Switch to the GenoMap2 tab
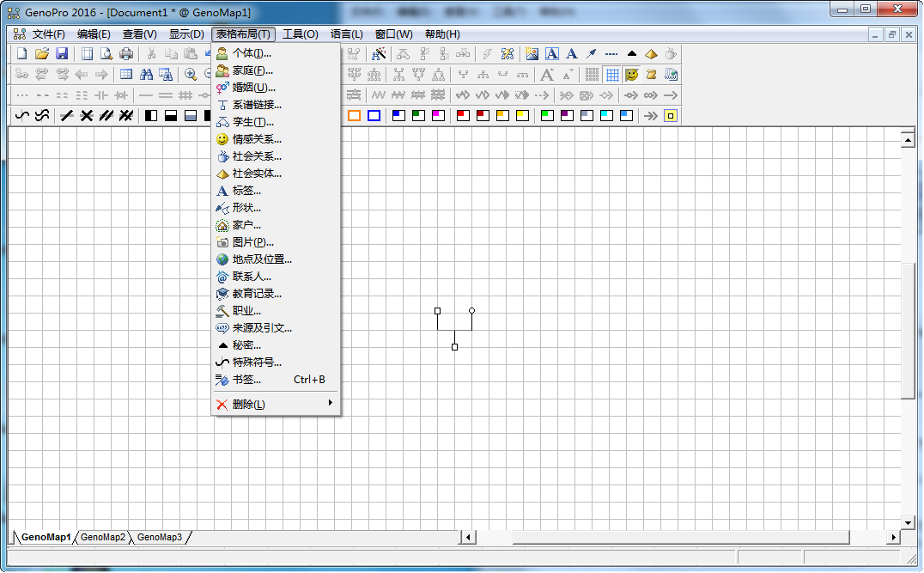 (103, 537)
